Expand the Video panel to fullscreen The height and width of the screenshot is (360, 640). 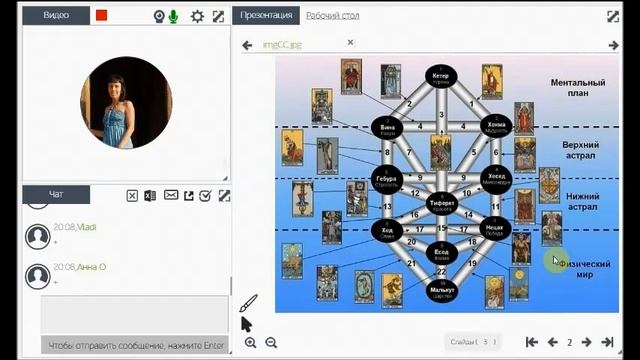[218, 16]
